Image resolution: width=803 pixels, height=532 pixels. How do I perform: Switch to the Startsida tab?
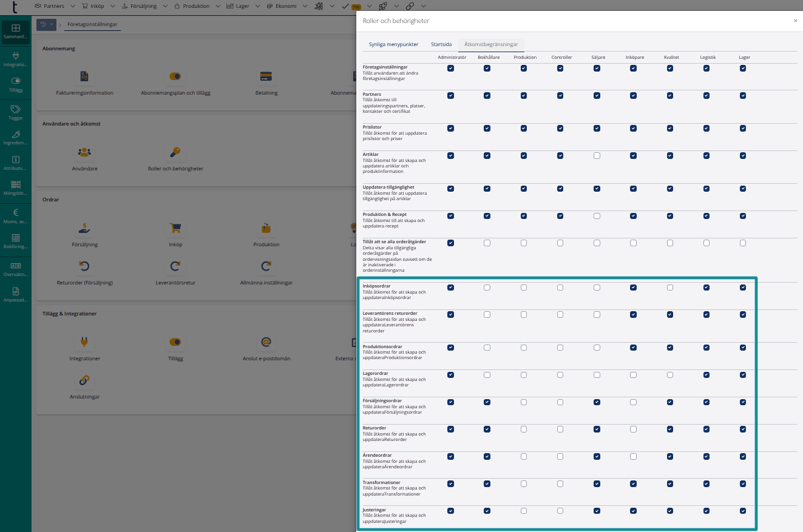441,44
